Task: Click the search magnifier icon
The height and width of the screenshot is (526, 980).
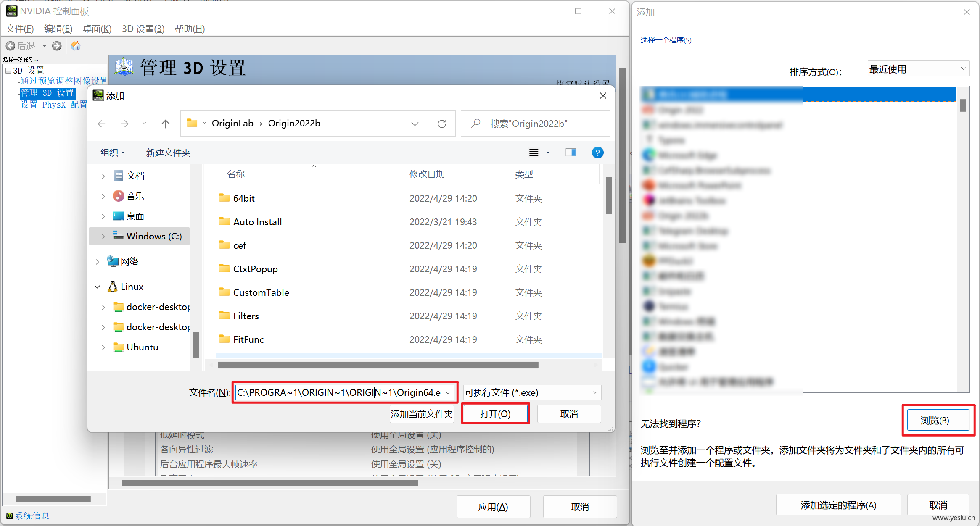Action: (476, 123)
